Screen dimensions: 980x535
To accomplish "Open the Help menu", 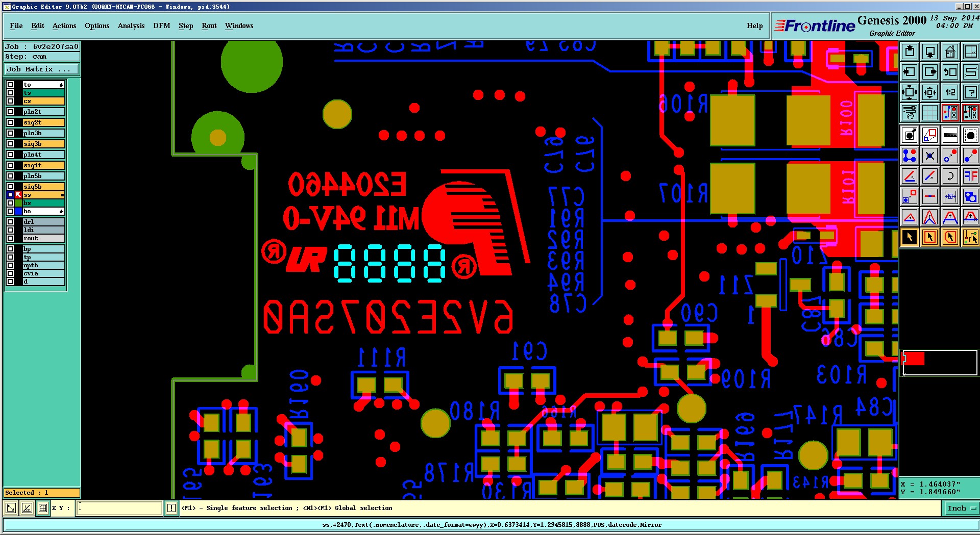I will (x=755, y=26).
